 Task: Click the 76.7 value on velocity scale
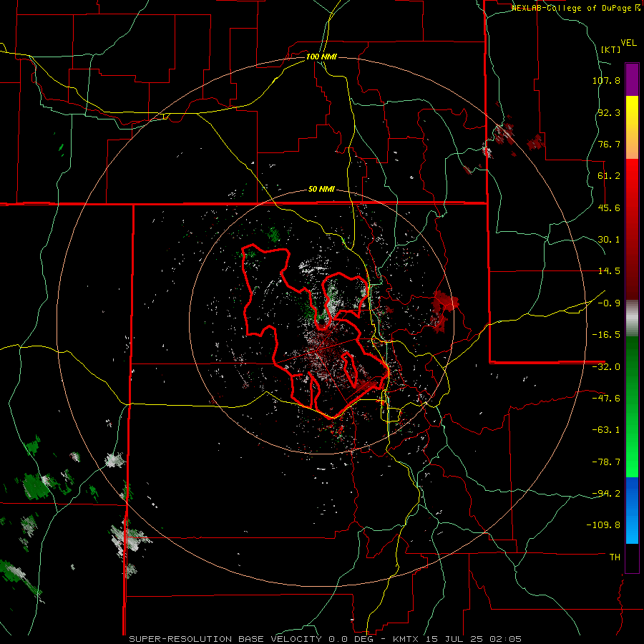609,144
